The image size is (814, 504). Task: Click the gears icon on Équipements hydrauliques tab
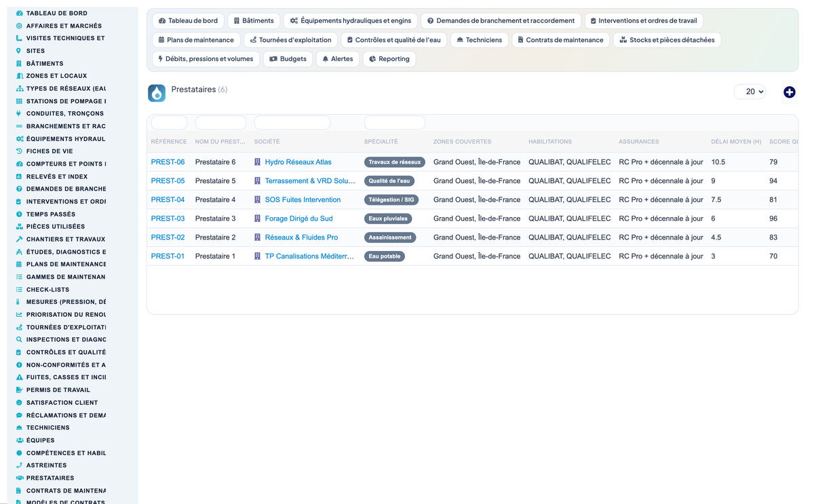294,21
